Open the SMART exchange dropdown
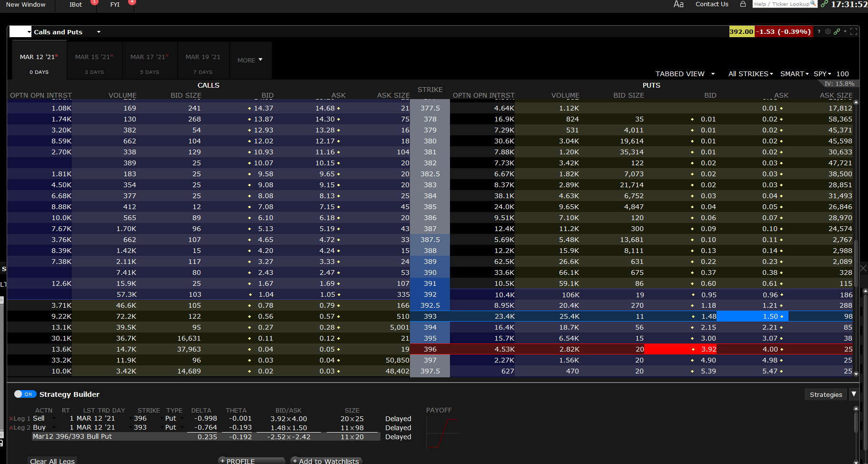The height and width of the screenshot is (464, 868). (x=794, y=74)
